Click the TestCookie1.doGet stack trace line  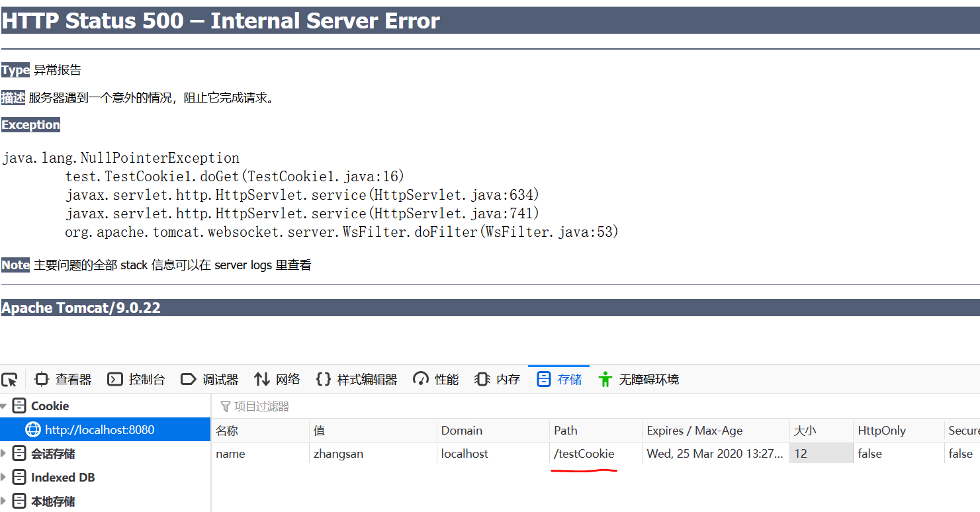pos(234,177)
